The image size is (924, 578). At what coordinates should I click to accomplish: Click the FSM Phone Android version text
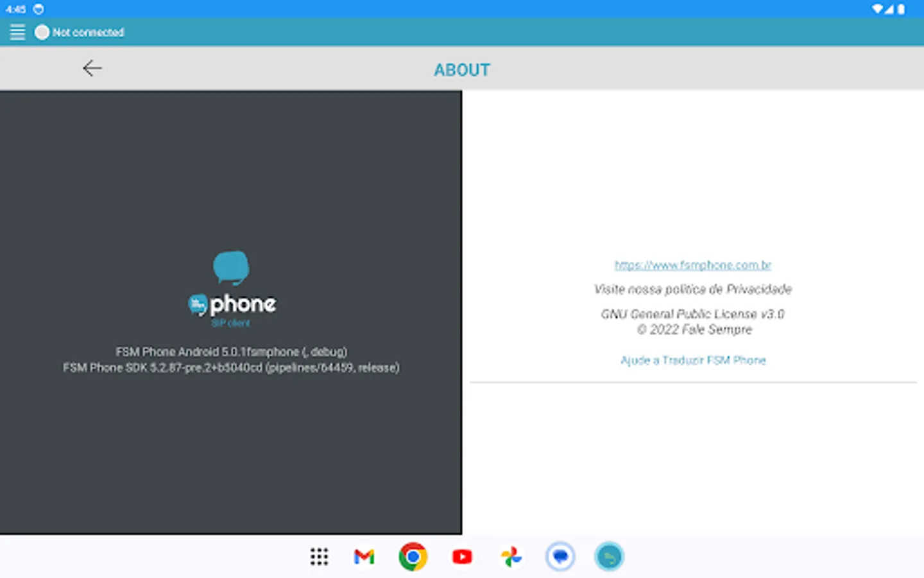(x=231, y=352)
